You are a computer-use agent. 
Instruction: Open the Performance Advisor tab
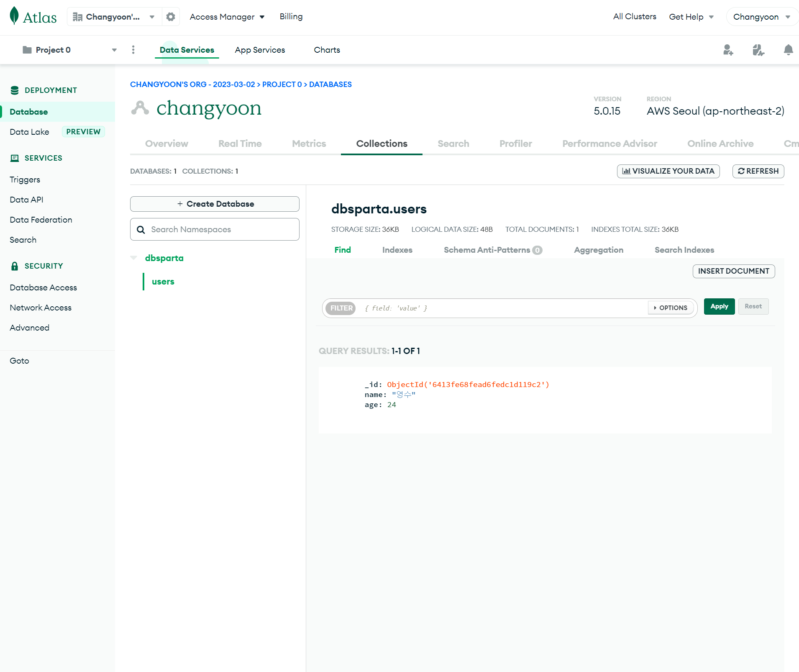coord(610,144)
